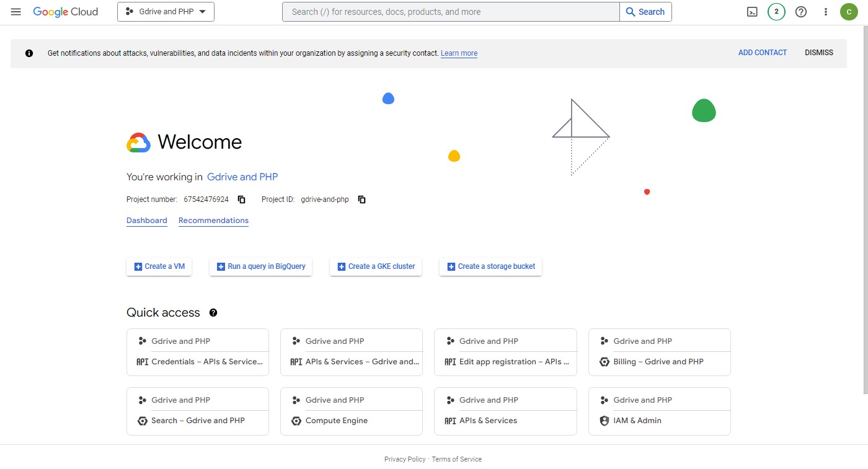Click the plus icon on Create a VM
Viewport: 868px width, 469px height.
coord(138,267)
